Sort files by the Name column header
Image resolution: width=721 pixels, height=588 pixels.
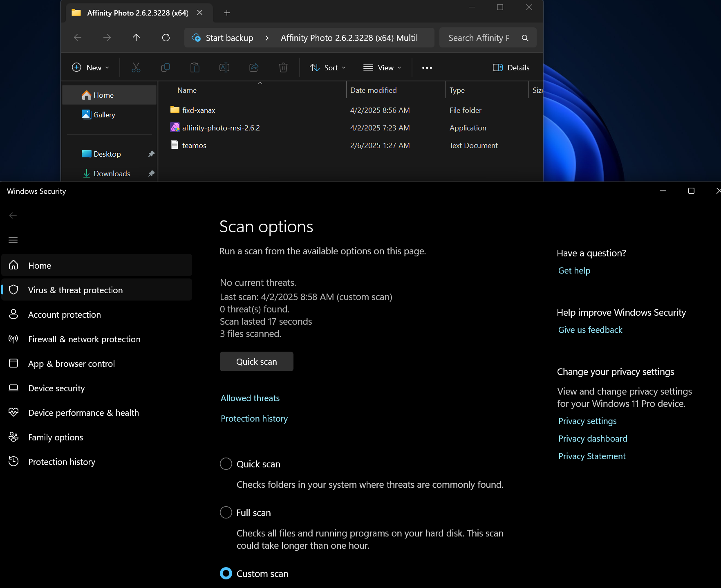click(187, 90)
